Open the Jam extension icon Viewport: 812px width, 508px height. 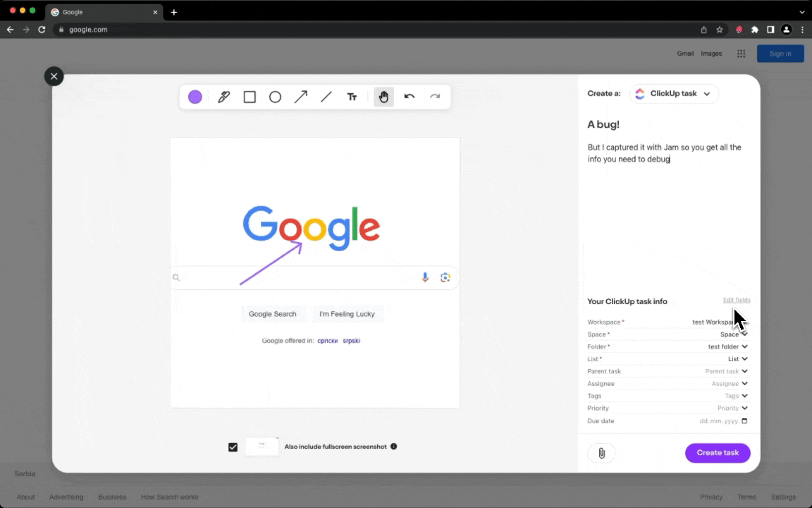click(x=739, y=30)
